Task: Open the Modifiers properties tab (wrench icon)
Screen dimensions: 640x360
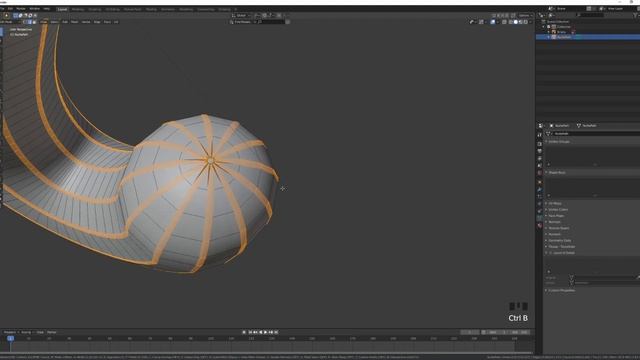Action: (x=540, y=189)
